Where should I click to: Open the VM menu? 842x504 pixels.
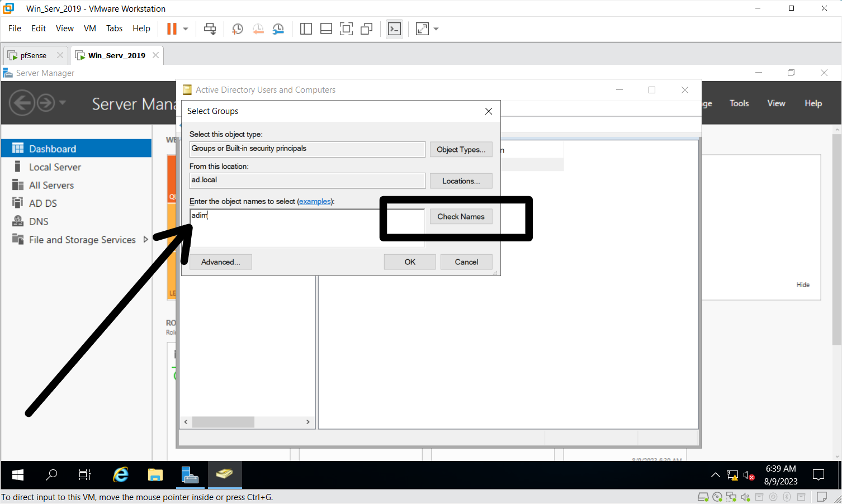tap(90, 28)
